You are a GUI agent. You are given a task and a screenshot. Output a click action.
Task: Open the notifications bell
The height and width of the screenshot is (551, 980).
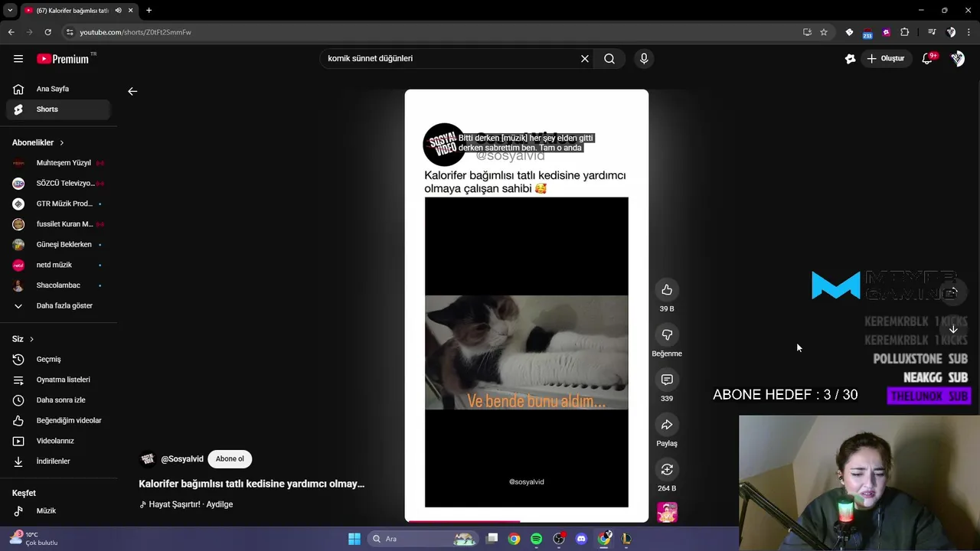pyautogui.click(x=927, y=58)
